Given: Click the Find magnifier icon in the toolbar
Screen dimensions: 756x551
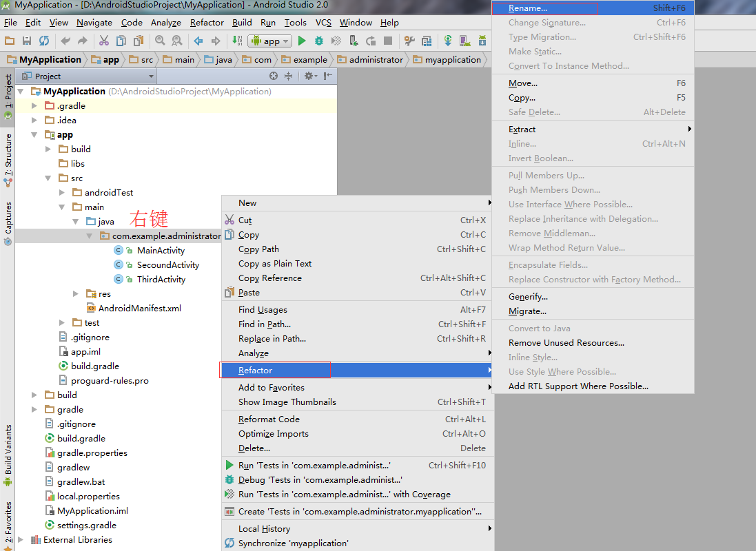Looking at the screenshot, I should pos(160,41).
